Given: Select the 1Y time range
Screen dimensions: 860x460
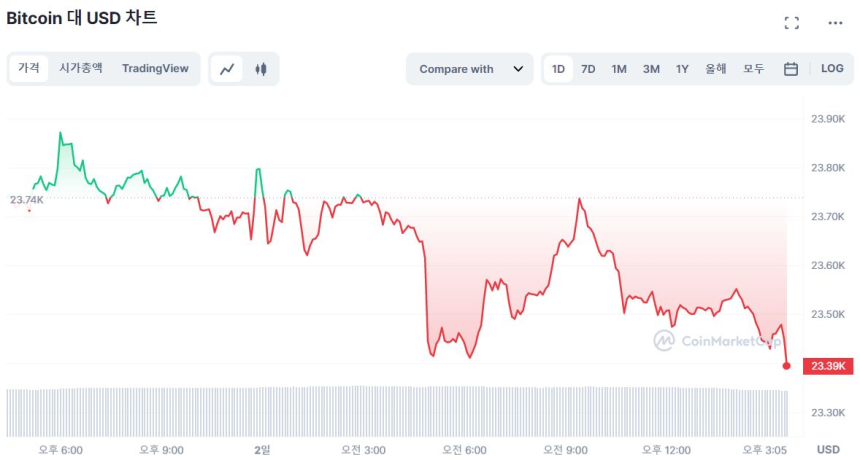Looking at the screenshot, I should coord(682,69).
